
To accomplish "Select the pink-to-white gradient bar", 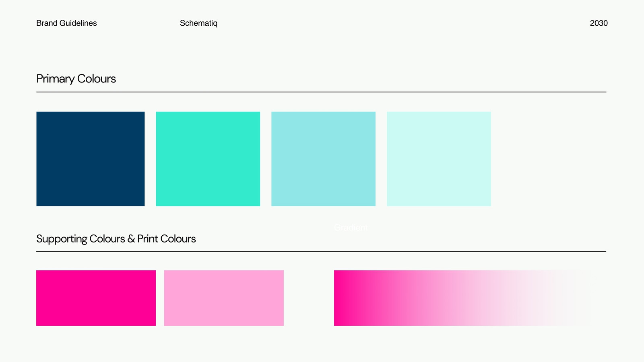I will click(462, 298).
